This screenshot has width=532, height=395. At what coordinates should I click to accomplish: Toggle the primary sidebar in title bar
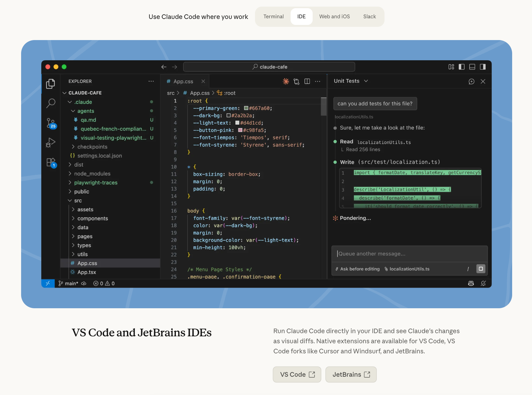pos(462,67)
